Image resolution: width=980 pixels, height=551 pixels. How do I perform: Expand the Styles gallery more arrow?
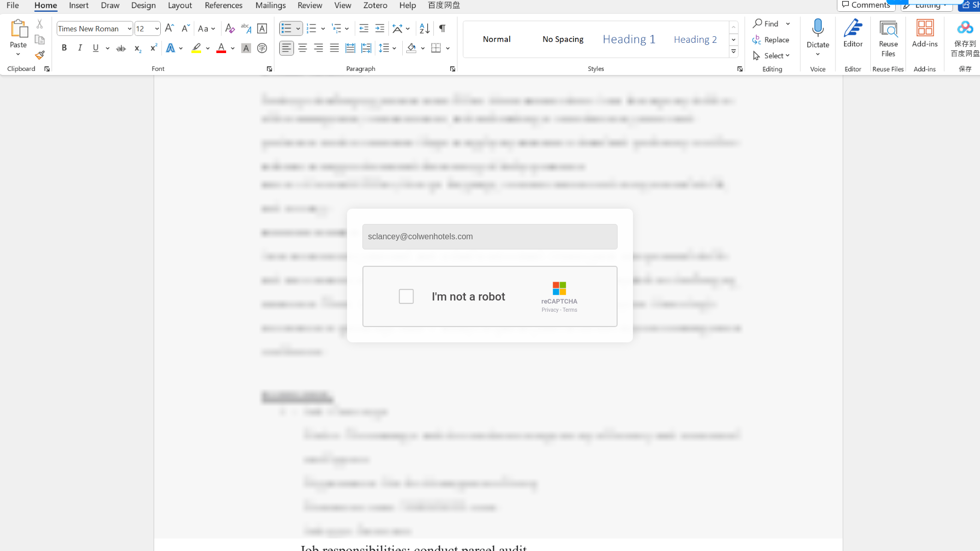coord(733,52)
